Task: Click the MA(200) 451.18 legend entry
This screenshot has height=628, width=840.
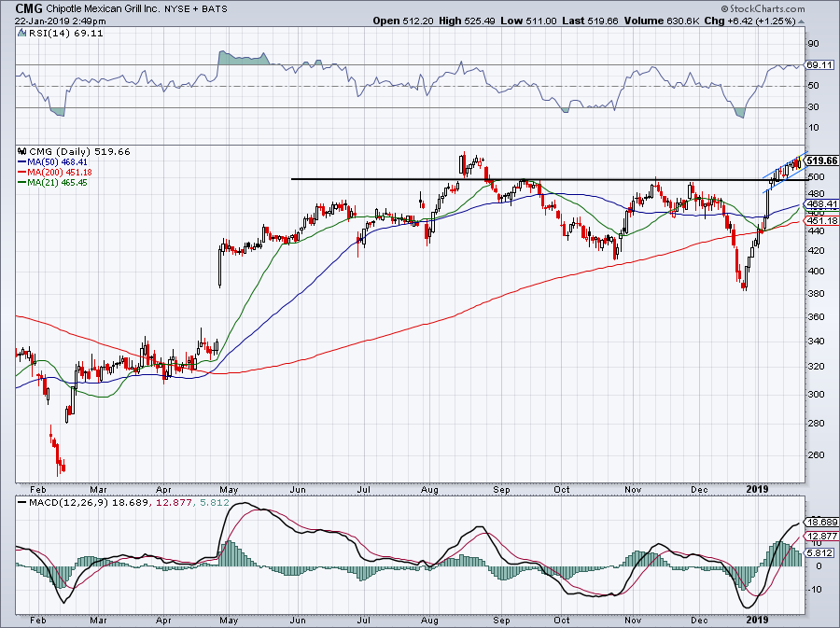Action: click(x=60, y=173)
